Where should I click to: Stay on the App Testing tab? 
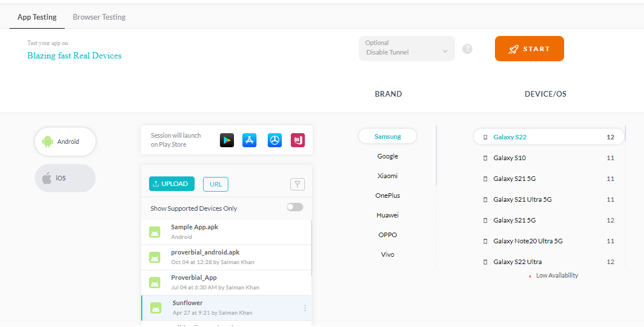(x=37, y=17)
